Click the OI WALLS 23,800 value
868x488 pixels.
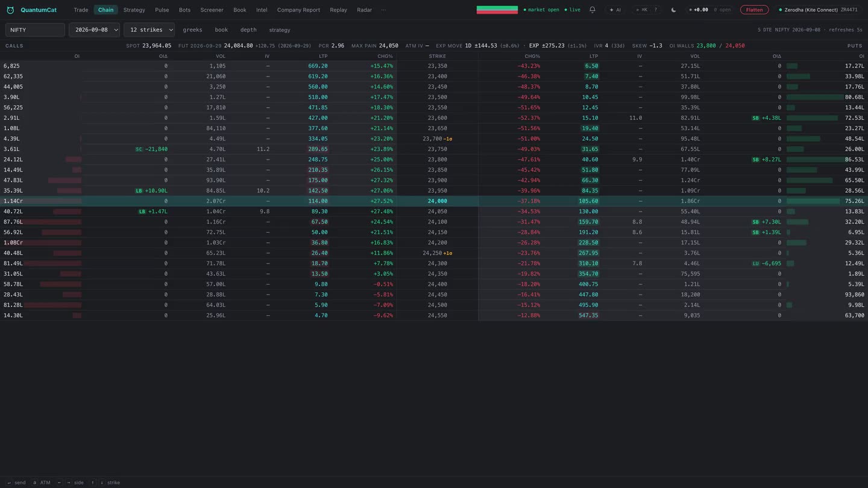[x=706, y=46]
